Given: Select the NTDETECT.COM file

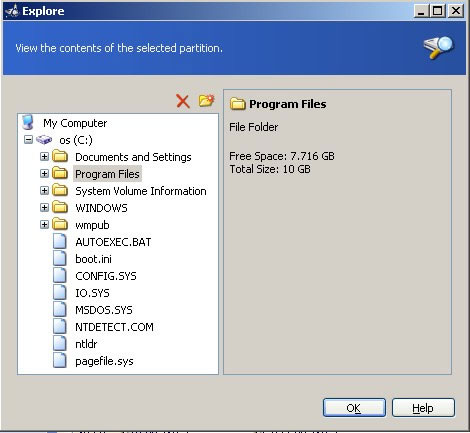Looking at the screenshot, I should click(114, 327).
